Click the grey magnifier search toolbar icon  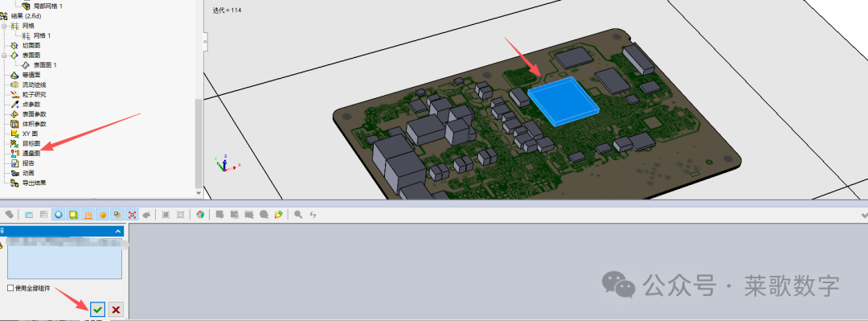coord(298,214)
